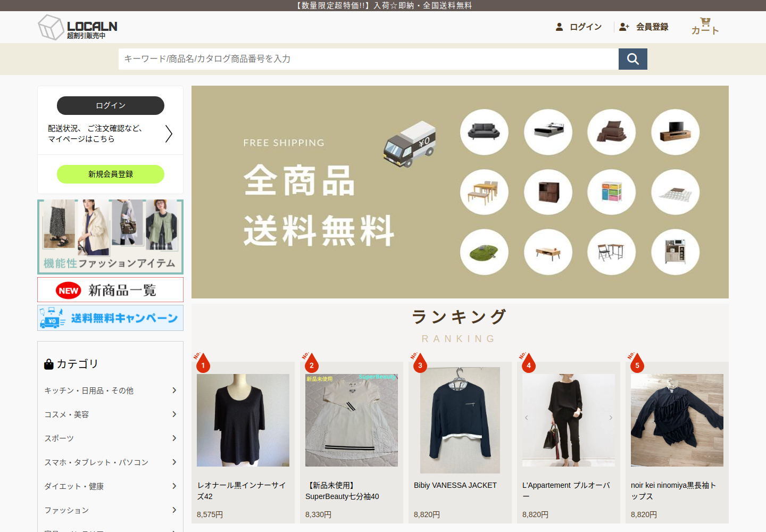Image resolution: width=766 pixels, height=532 pixels.
Task: Open the 新商品一覧 NEW banner
Action: (110, 290)
